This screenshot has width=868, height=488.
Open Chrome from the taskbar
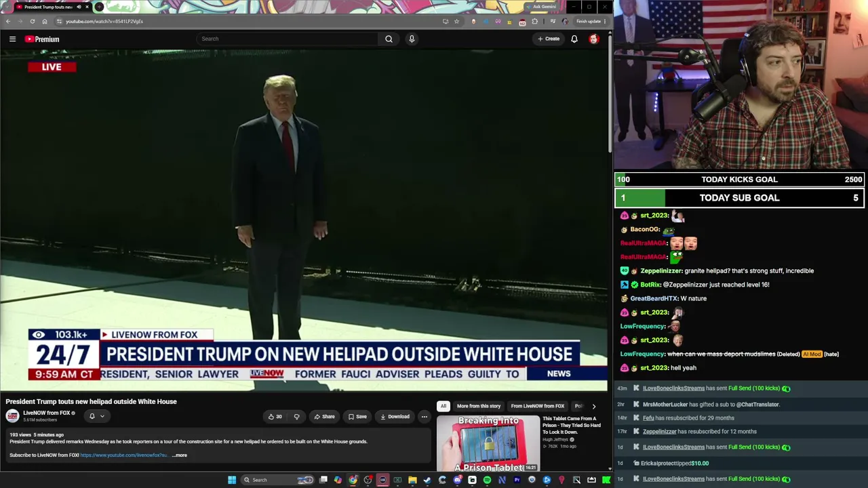click(353, 480)
